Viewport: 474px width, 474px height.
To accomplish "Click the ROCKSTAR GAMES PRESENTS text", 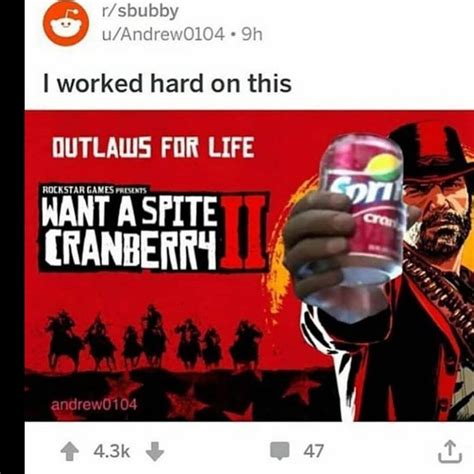I will [95, 190].
